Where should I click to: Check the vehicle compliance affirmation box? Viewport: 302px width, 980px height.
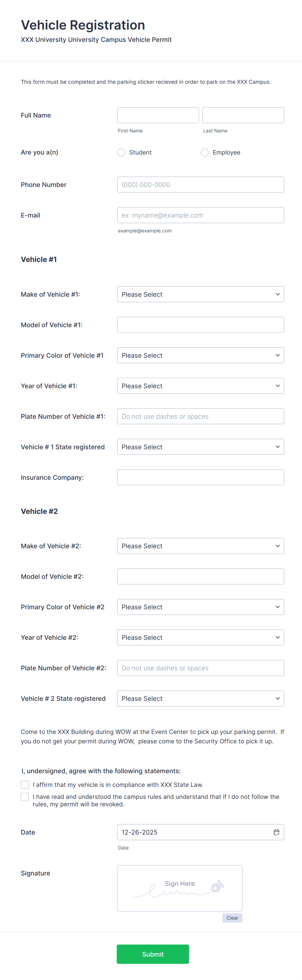[x=24, y=785]
